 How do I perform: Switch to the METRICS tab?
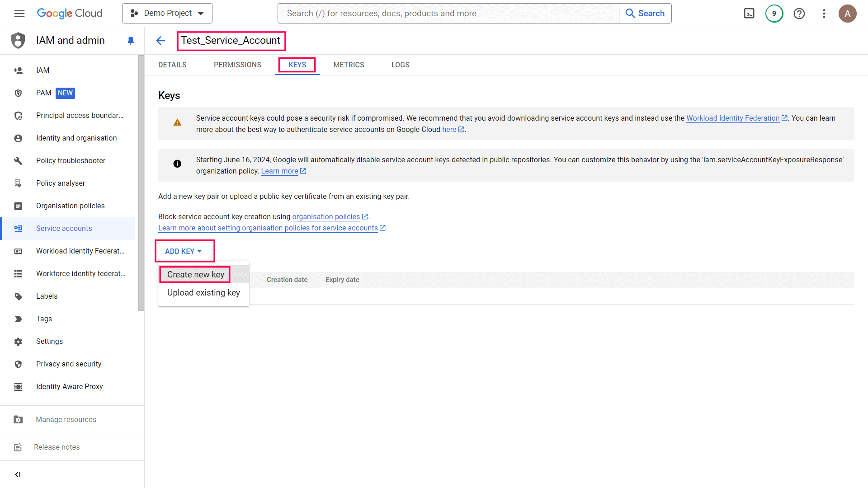point(349,65)
